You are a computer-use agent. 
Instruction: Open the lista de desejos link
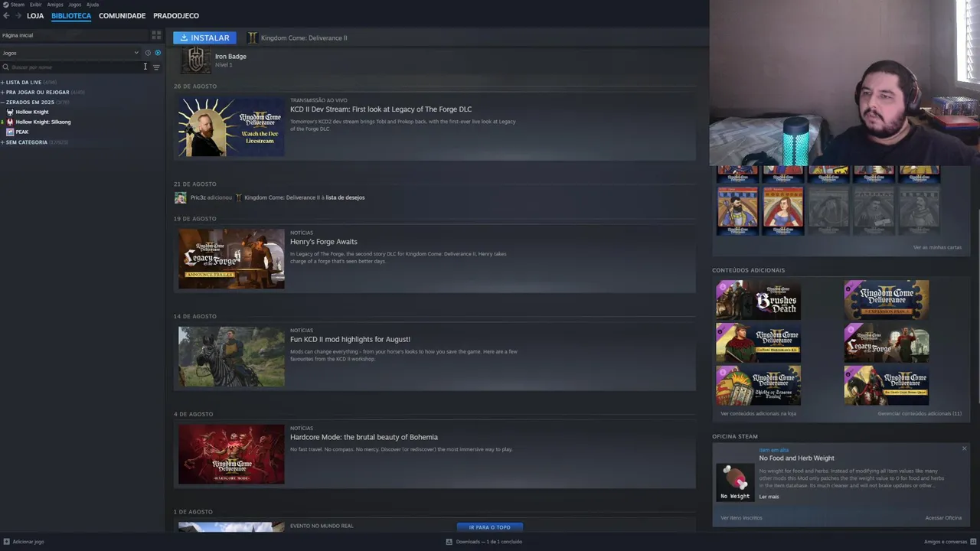coord(345,197)
